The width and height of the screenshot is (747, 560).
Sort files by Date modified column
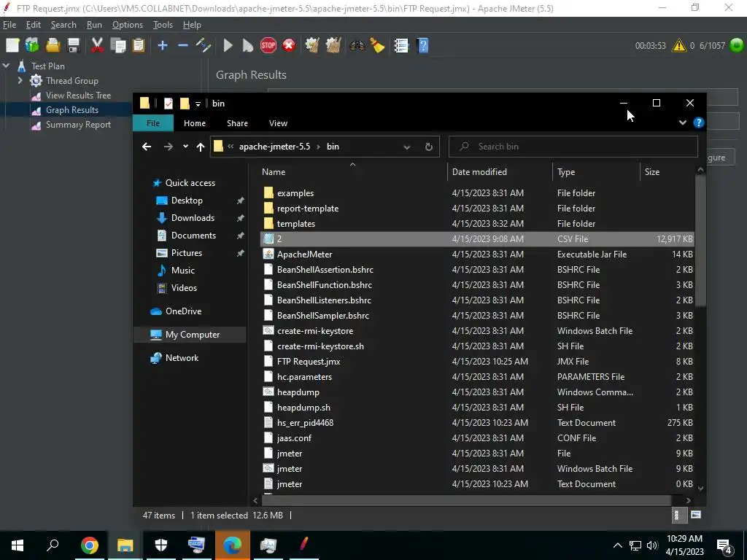499,172
